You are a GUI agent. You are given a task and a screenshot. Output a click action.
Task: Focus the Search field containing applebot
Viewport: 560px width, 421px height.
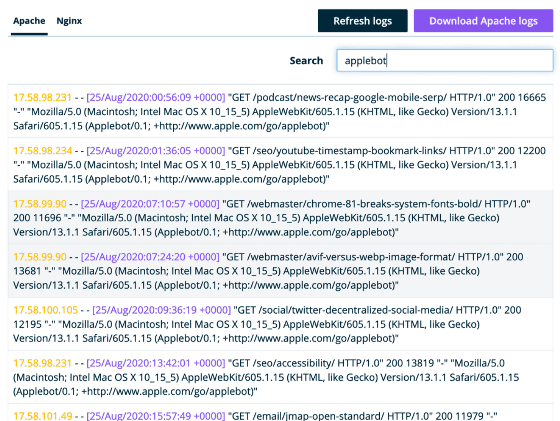point(445,60)
